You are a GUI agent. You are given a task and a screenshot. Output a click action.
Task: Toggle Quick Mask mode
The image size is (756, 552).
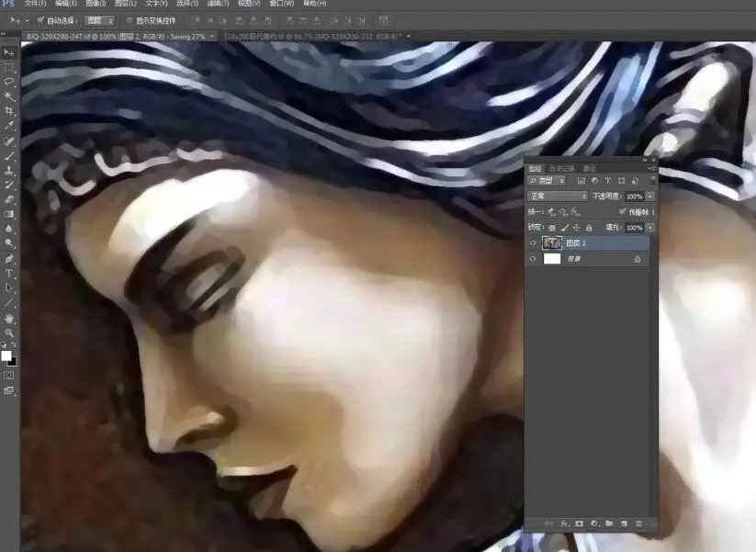(x=9, y=375)
